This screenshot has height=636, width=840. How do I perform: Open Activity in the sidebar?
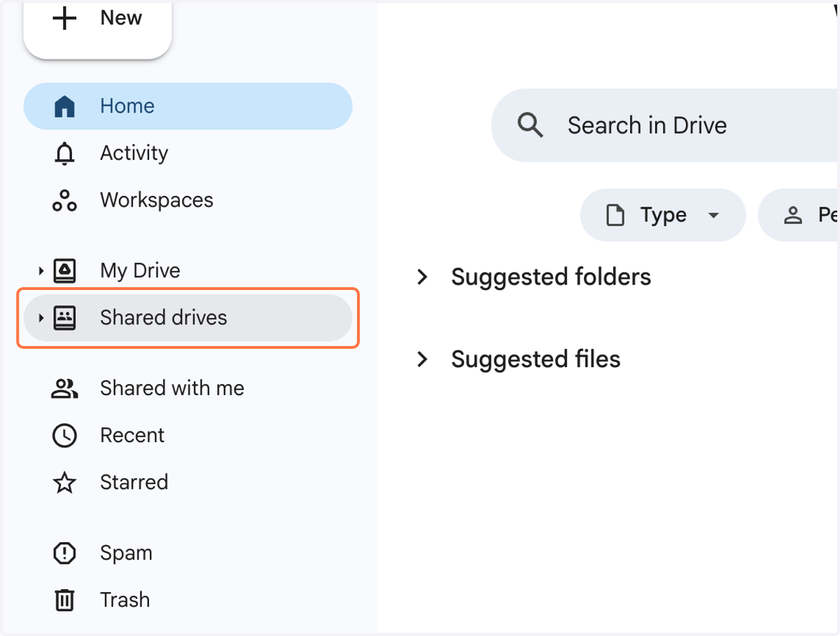(188, 153)
